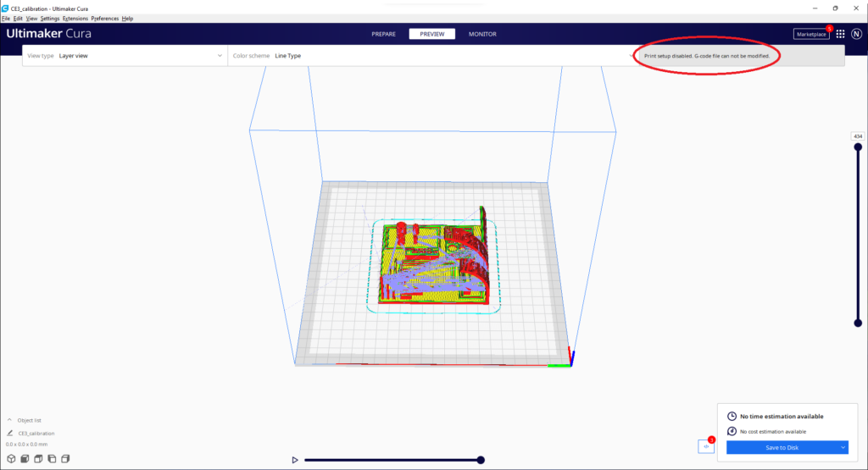Switch to the PREPARE stage

[384, 34]
